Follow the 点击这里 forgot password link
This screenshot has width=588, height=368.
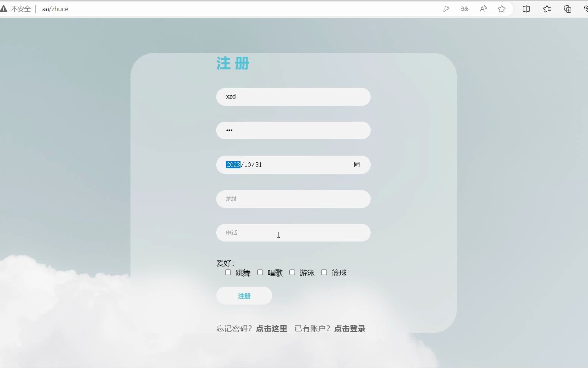coord(271,328)
